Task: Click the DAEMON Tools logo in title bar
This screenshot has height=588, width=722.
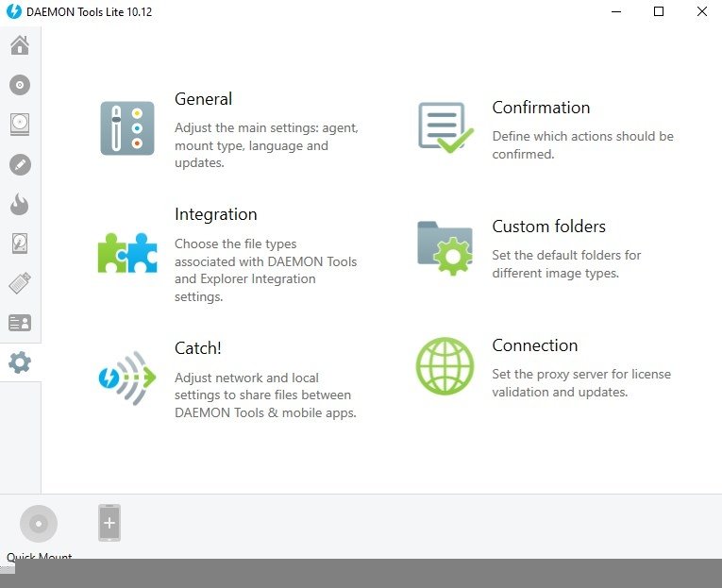Action: pos(14,11)
